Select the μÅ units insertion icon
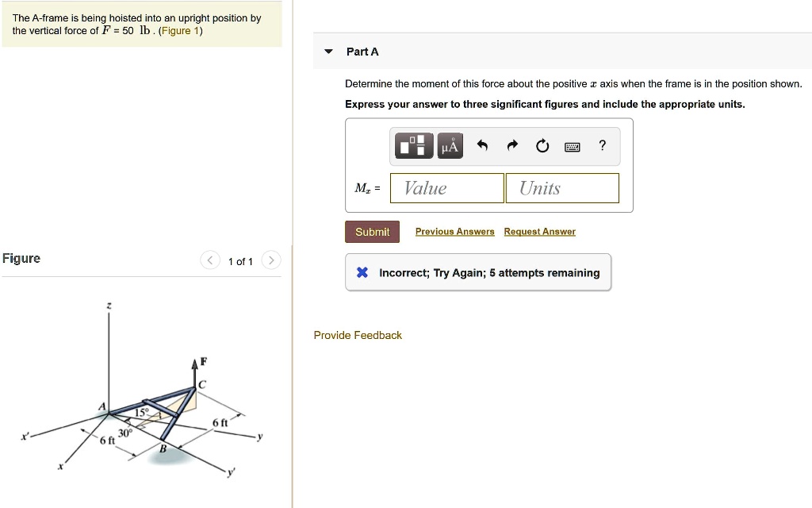 [449, 145]
